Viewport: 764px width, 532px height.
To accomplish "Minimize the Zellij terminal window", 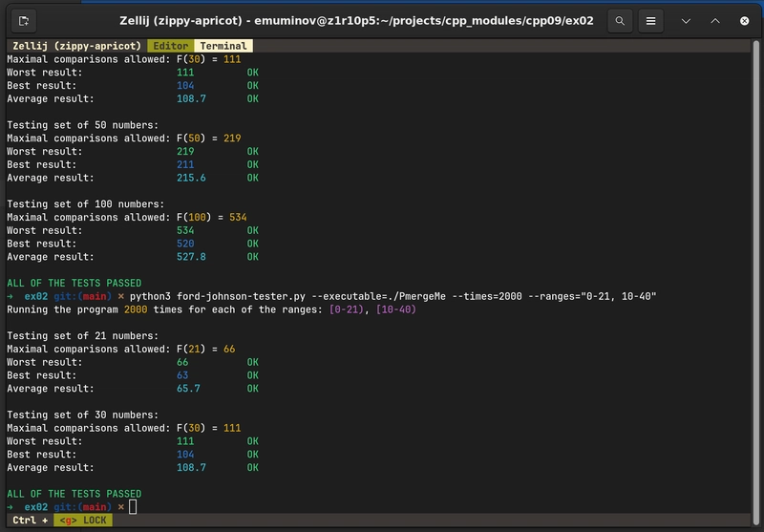I will [686, 20].
